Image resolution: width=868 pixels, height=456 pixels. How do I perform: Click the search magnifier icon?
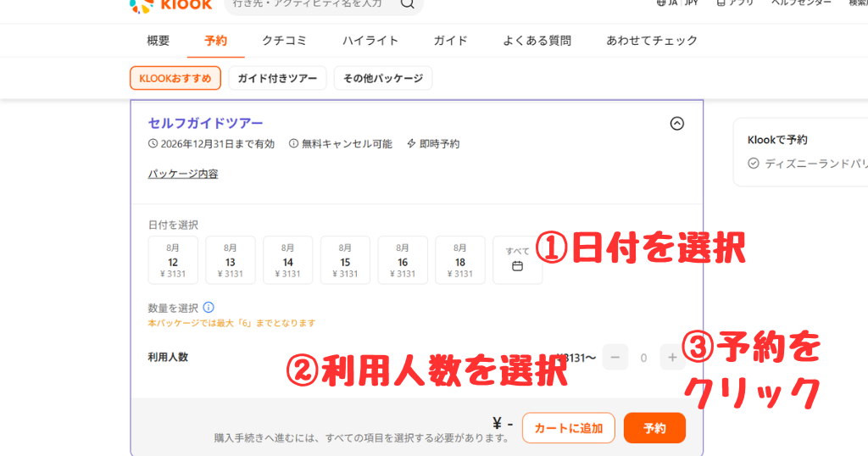pos(408,4)
